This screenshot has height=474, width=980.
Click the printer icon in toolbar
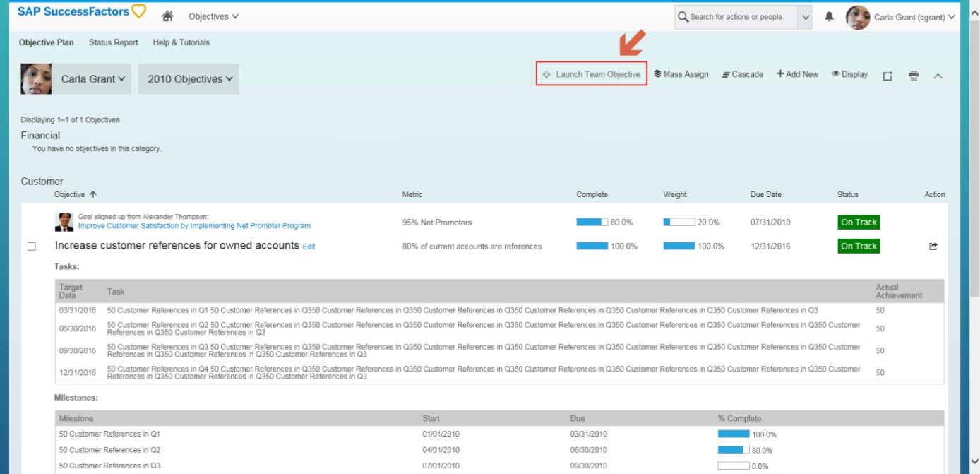[x=914, y=76]
